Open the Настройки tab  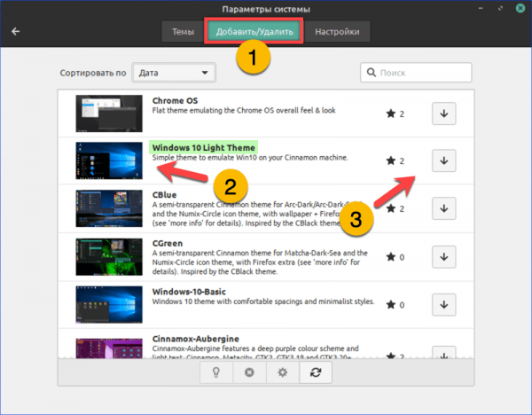click(x=337, y=32)
